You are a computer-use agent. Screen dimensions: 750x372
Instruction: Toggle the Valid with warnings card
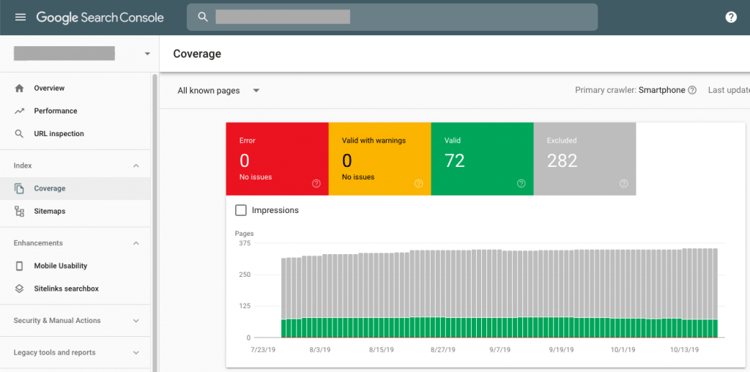tap(380, 159)
